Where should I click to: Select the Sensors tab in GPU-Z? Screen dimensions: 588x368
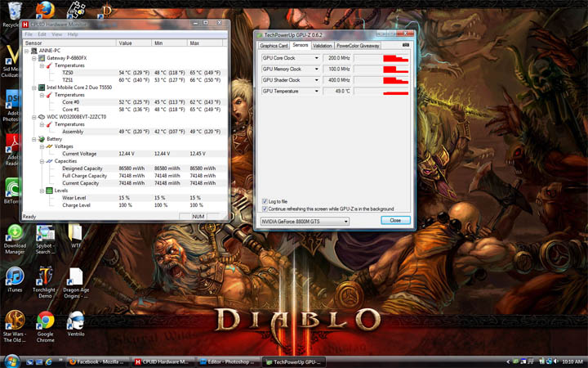pyautogui.click(x=301, y=45)
